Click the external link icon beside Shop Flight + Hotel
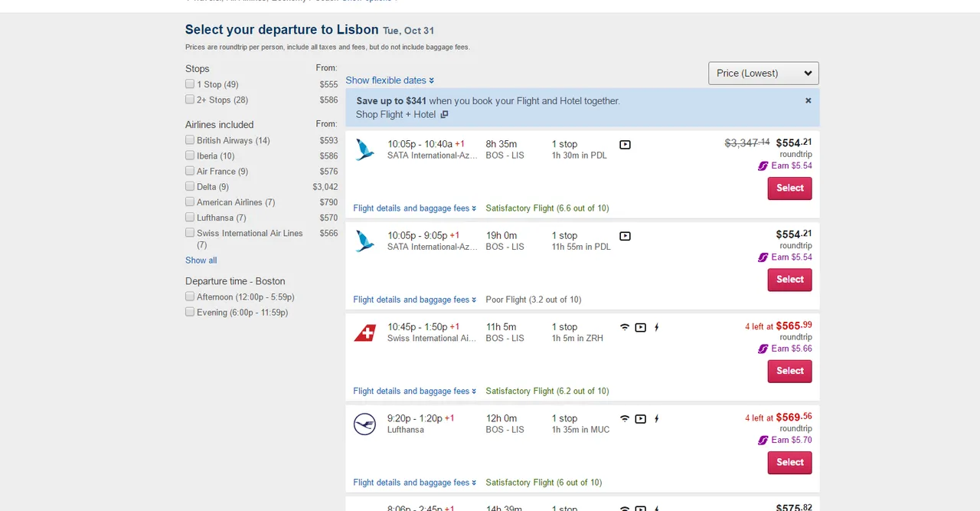Image resolution: width=980 pixels, height=511 pixels. tap(444, 115)
